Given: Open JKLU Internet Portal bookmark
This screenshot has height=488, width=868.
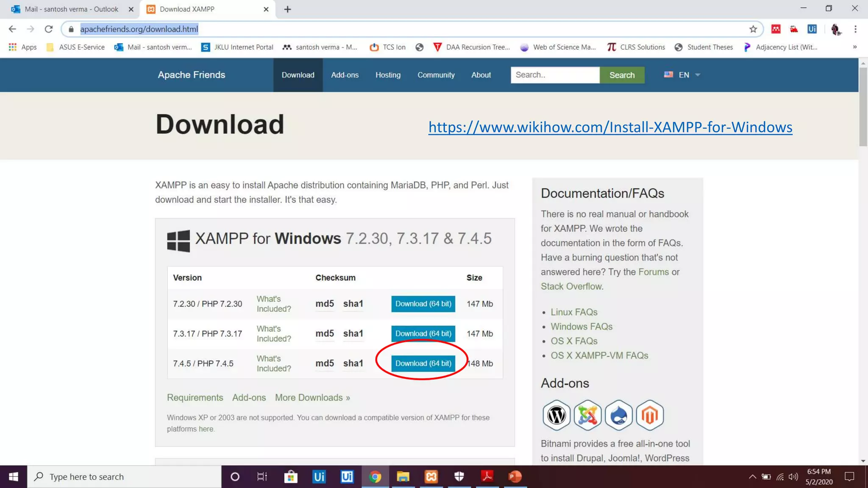Looking at the screenshot, I should 237,47.
